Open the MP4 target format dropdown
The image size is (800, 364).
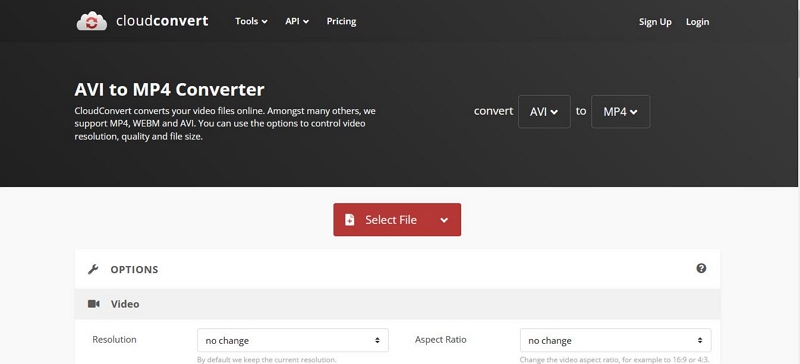click(620, 112)
